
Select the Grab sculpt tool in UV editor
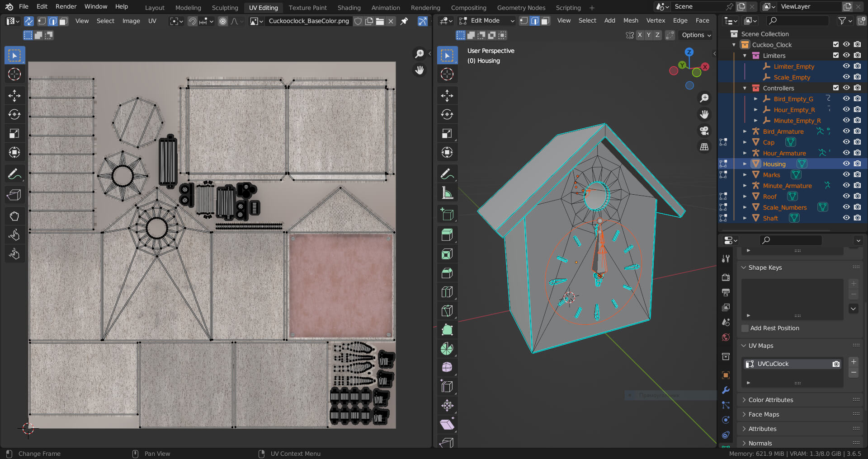(x=14, y=216)
